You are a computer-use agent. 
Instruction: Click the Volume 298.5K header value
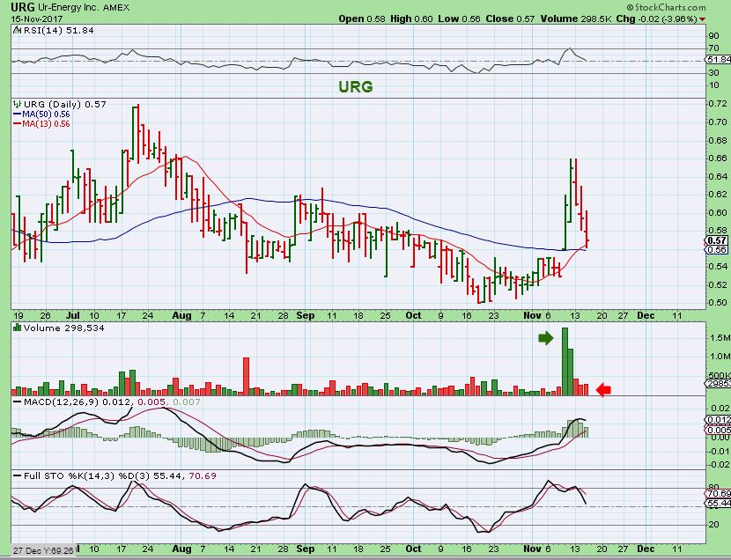click(576, 18)
